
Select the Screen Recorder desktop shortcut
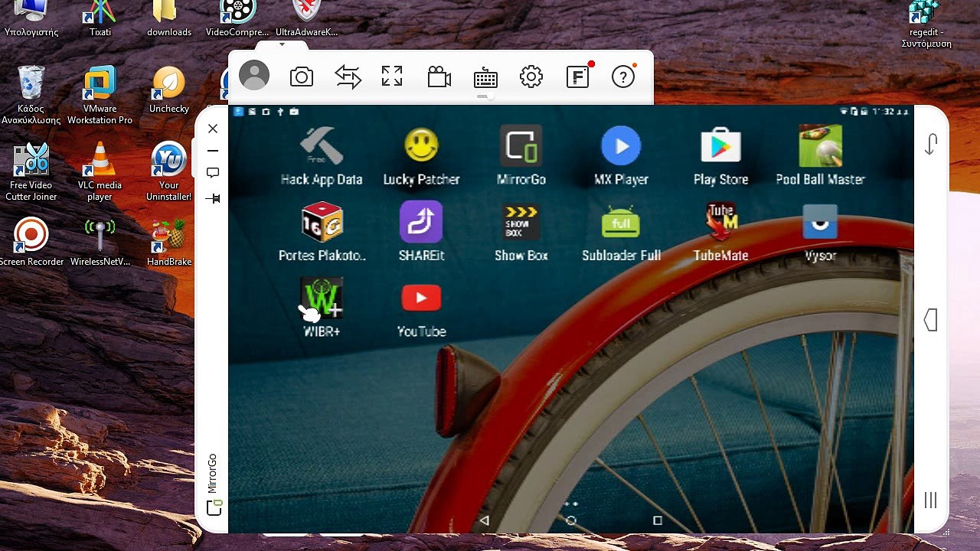point(31,243)
